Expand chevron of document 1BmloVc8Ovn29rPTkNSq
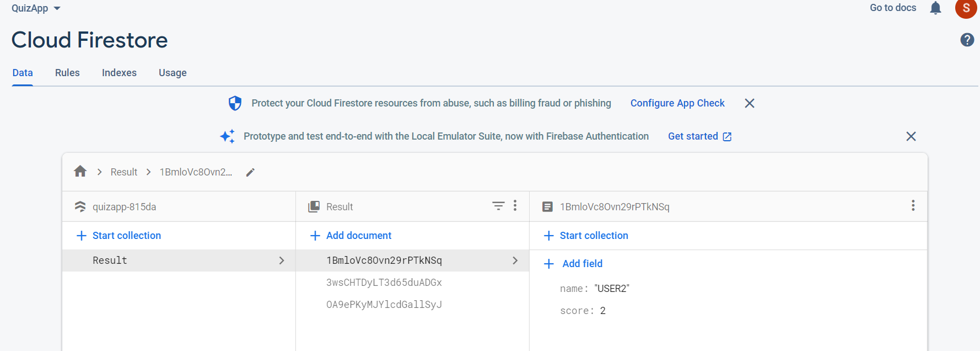Image resolution: width=980 pixels, height=351 pixels. pyautogui.click(x=515, y=260)
